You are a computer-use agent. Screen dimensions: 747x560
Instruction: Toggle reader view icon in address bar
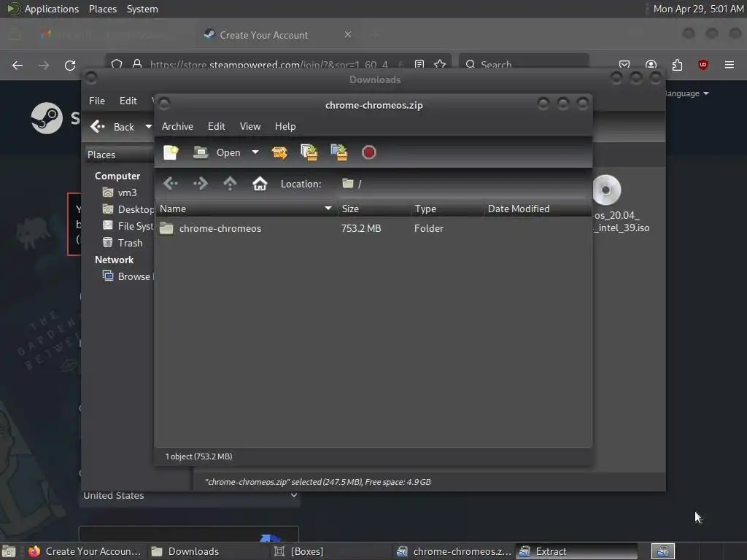pyautogui.click(x=419, y=64)
